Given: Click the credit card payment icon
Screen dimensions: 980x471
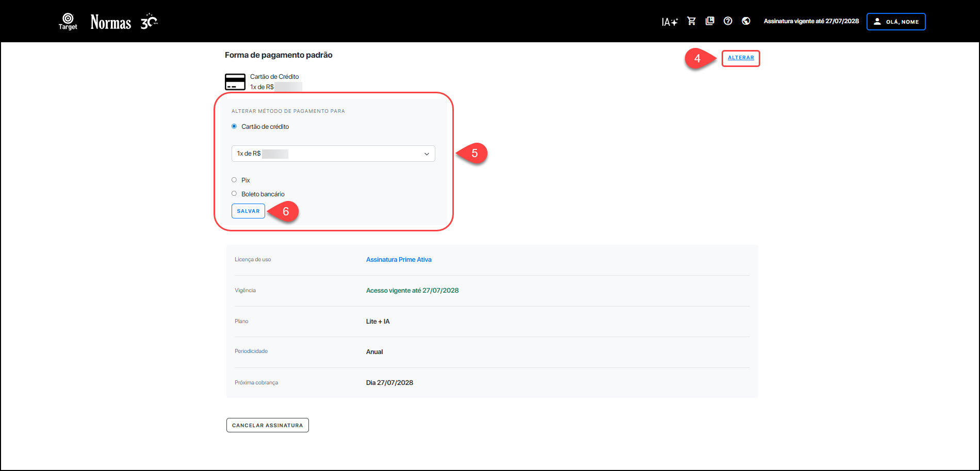Looking at the screenshot, I should [235, 82].
